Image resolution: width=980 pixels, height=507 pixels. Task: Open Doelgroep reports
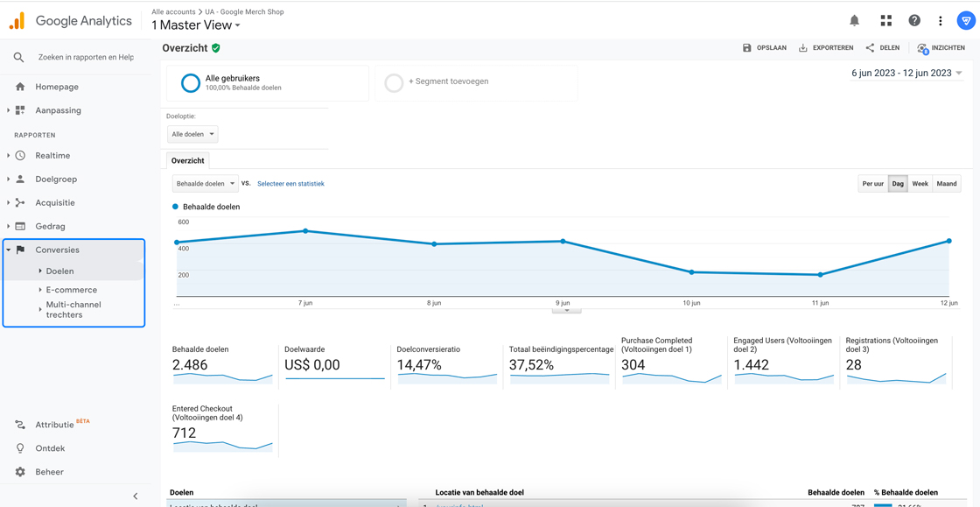tap(56, 179)
